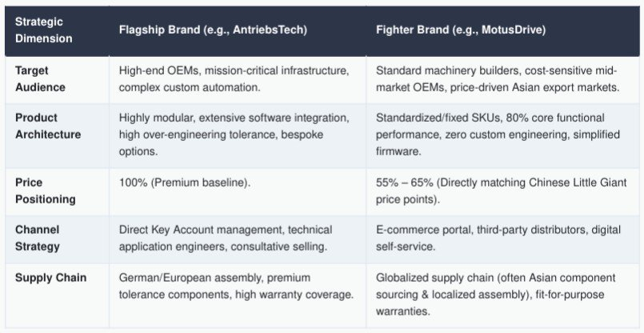Click the German/European assembly cell
The width and height of the screenshot is (644, 333).
click(x=236, y=286)
